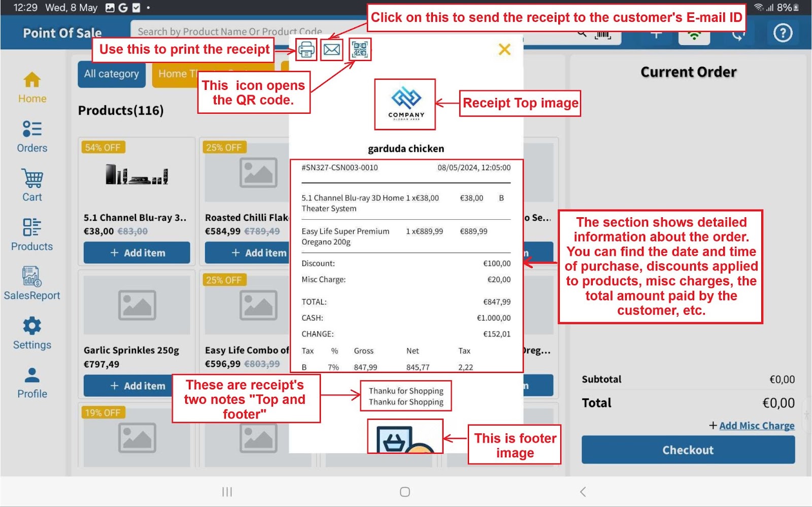
Task: Open SalesReport in the sidebar
Action: [x=32, y=284]
